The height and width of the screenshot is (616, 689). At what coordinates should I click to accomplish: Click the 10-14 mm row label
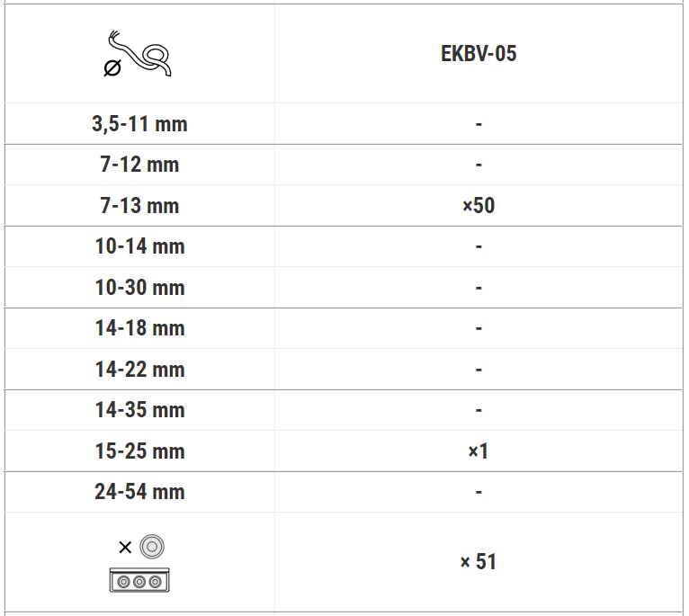point(139,246)
